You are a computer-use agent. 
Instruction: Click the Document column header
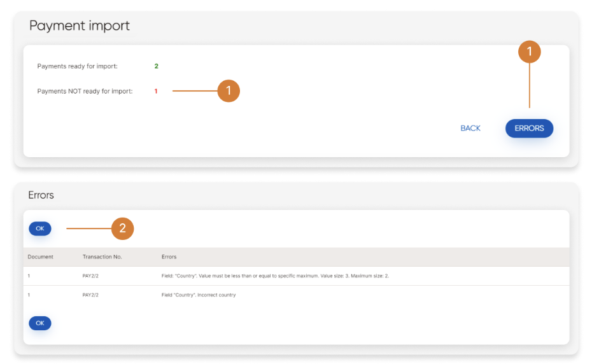(41, 257)
